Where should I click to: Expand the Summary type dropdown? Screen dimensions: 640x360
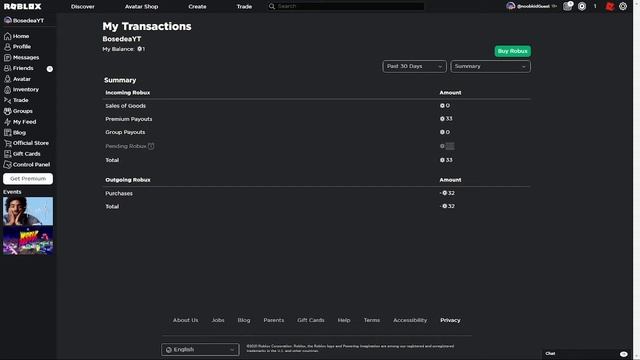490,67
